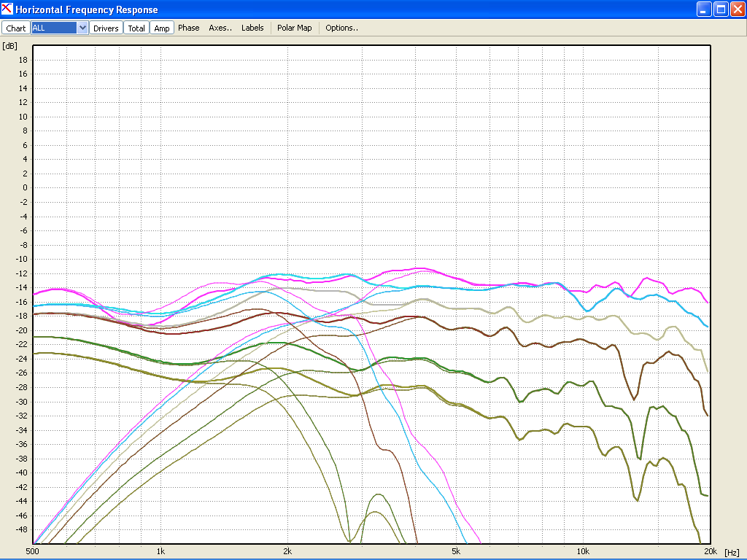The image size is (747, 560).
Task: Open the Labels menu item
Action: (x=252, y=28)
